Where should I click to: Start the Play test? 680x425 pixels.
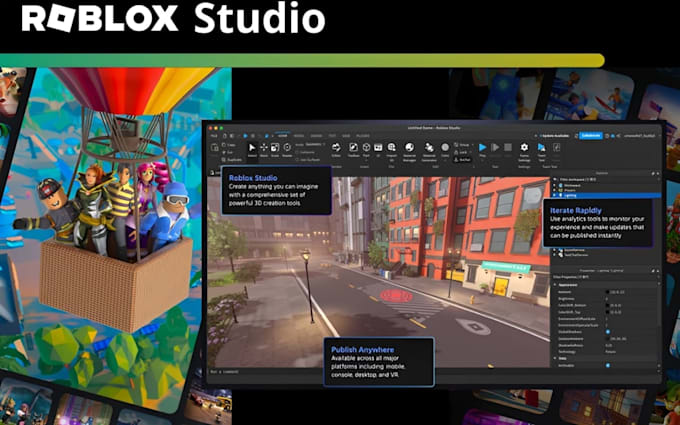[x=483, y=150]
